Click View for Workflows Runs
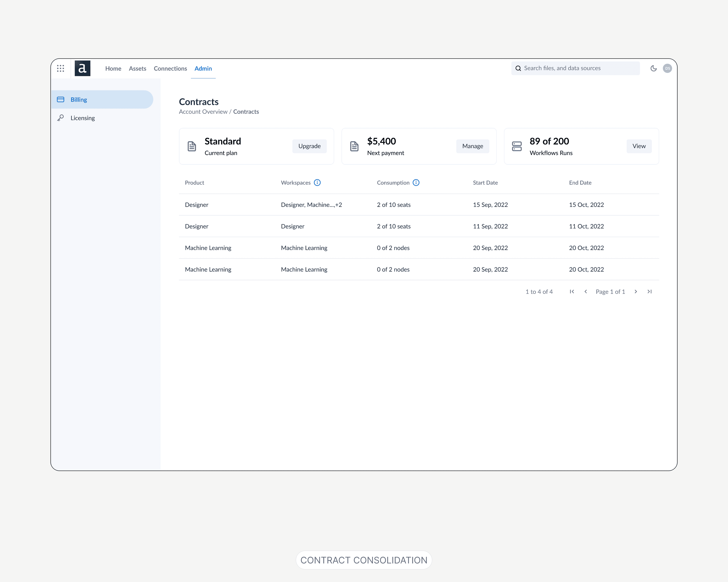Screen dimensions: 728x582 coord(639,146)
